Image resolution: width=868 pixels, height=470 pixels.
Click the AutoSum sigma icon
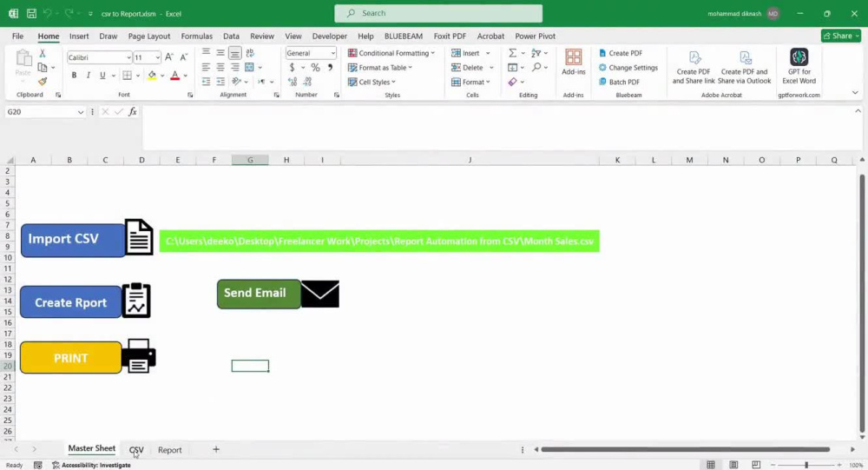tap(512, 53)
